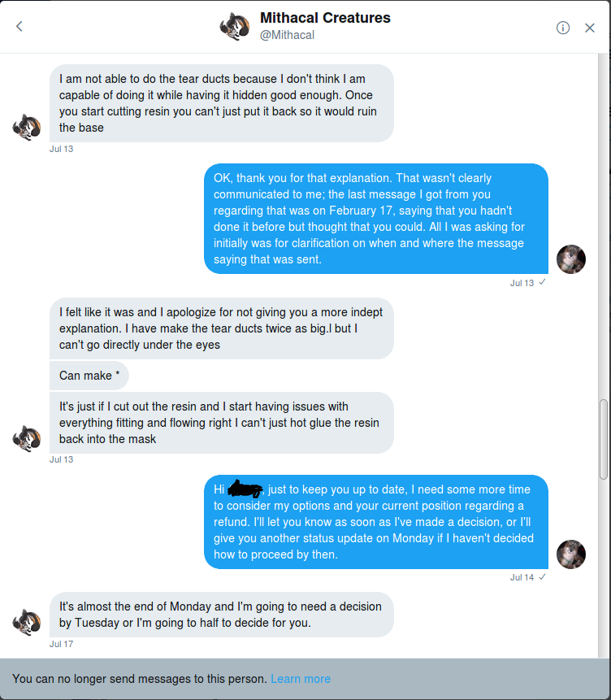Viewport: 611px width, 700px height.
Task: Open conversation info icon
Action: click(563, 27)
